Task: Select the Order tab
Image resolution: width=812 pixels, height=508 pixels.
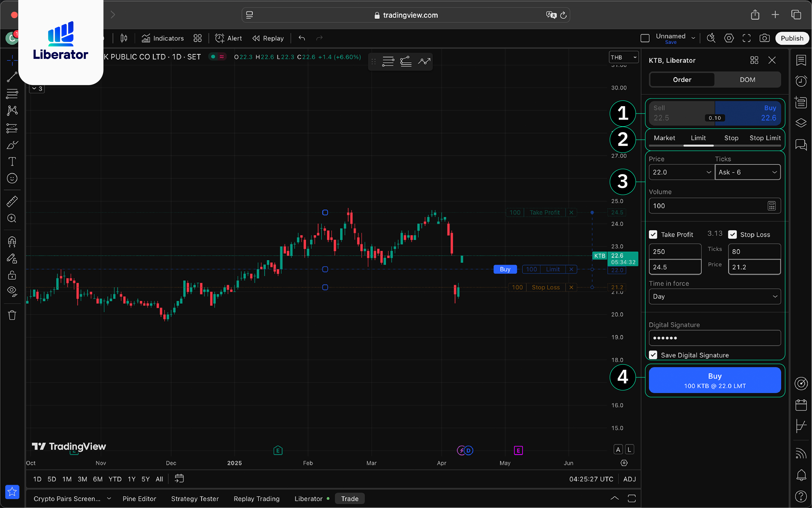Action: tap(682, 80)
